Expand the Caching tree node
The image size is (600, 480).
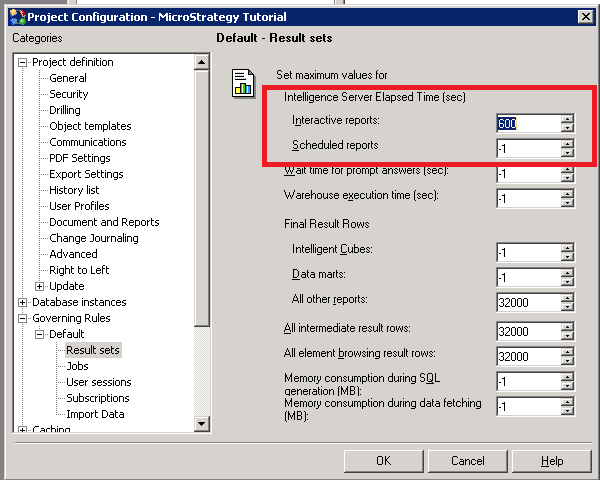tap(23, 429)
